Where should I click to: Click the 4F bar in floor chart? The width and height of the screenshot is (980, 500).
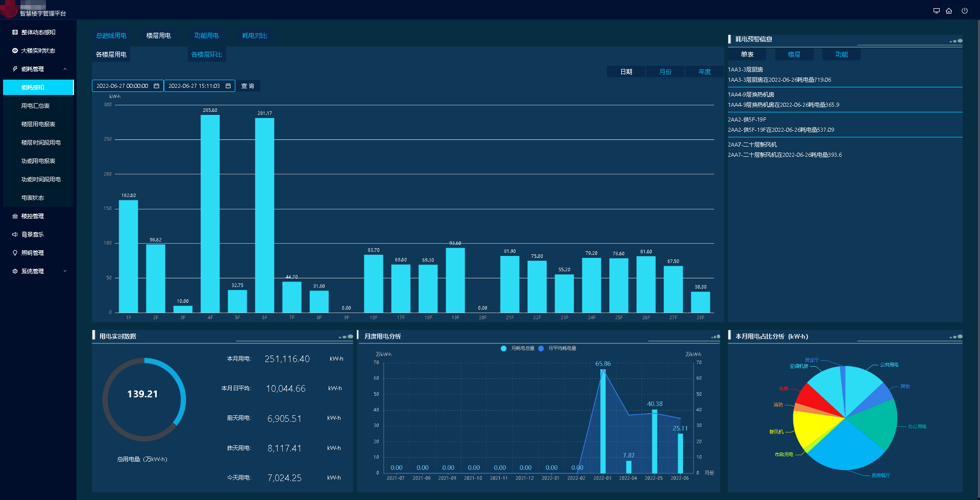(x=210, y=213)
